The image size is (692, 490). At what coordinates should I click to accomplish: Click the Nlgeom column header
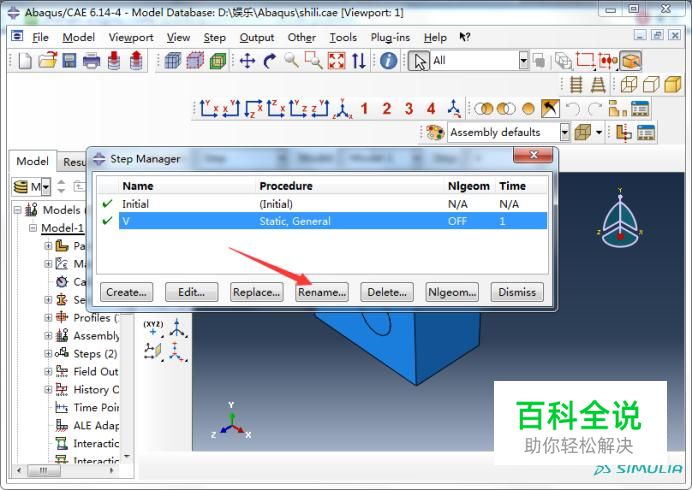point(468,186)
